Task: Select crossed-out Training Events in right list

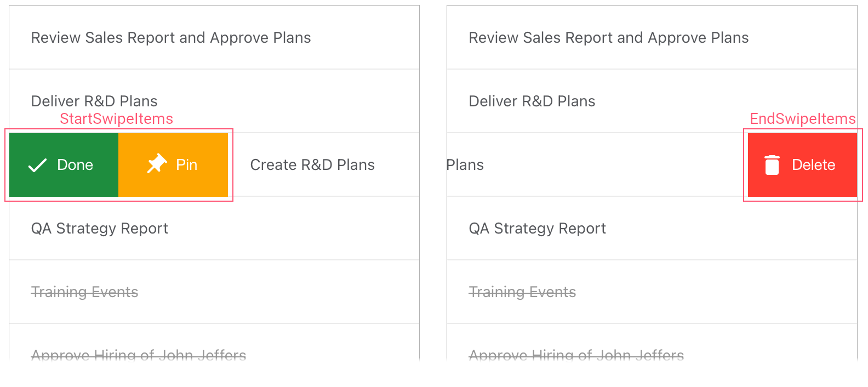Action: 522,292
